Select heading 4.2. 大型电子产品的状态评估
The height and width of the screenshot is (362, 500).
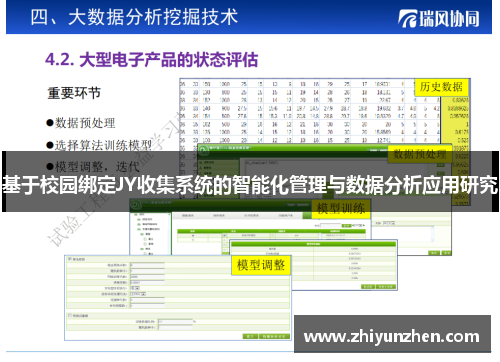(152, 60)
